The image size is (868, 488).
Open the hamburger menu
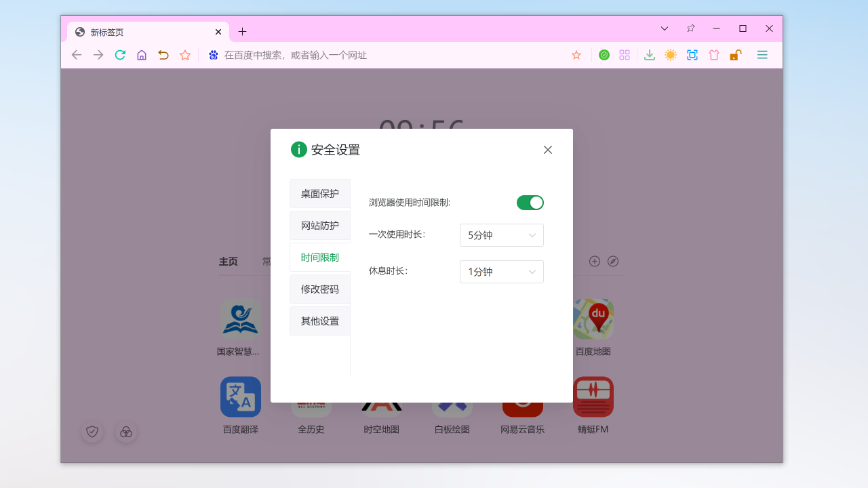click(x=762, y=55)
